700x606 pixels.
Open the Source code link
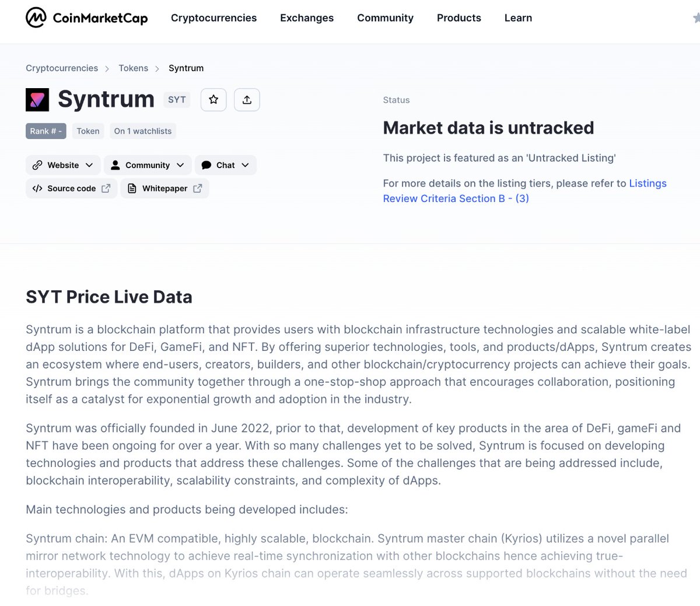click(72, 189)
